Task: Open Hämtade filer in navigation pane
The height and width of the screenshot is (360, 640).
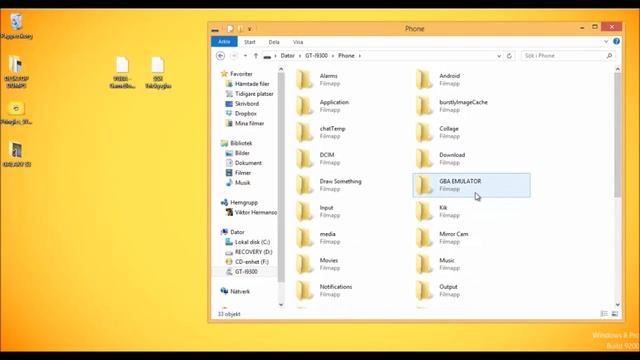Action: (x=252, y=84)
